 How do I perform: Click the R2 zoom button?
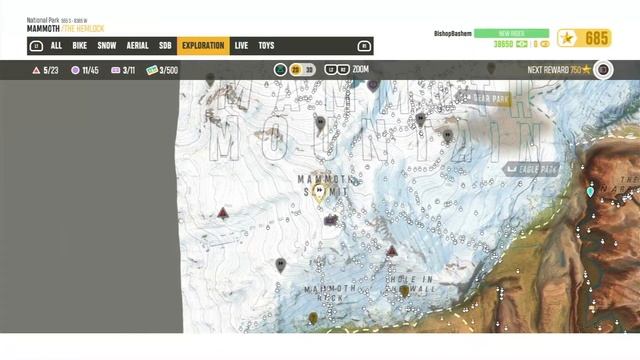(343, 70)
